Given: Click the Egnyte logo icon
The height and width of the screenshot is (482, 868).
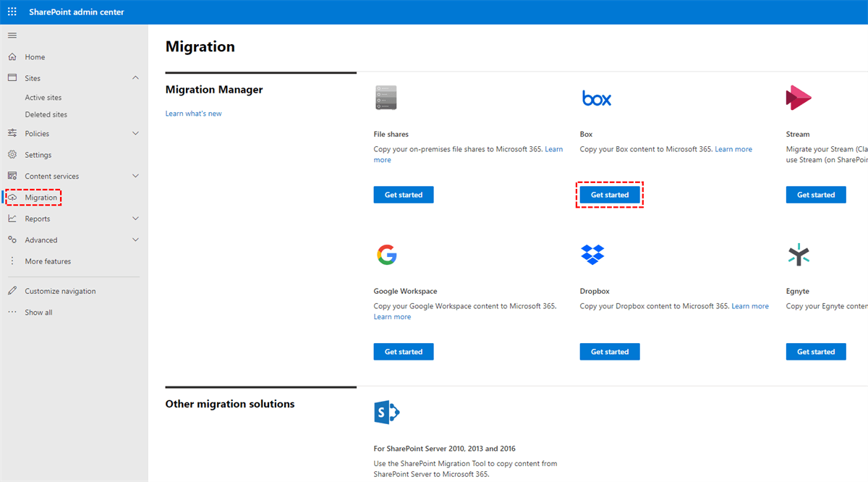Looking at the screenshot, I should coord(799,255).
